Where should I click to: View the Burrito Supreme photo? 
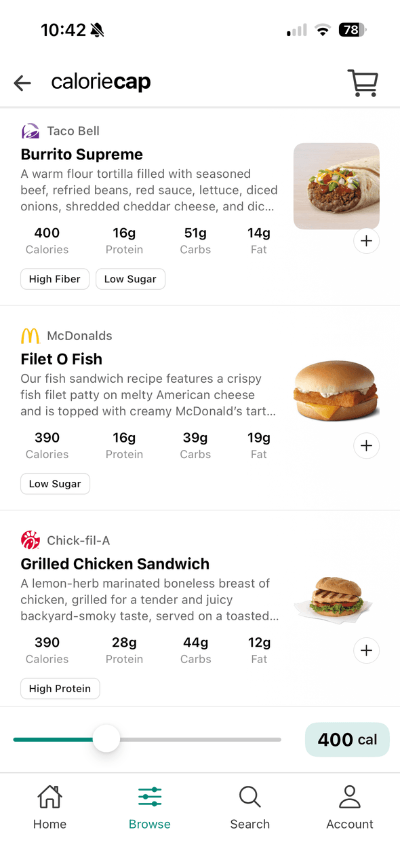point(336,186)
